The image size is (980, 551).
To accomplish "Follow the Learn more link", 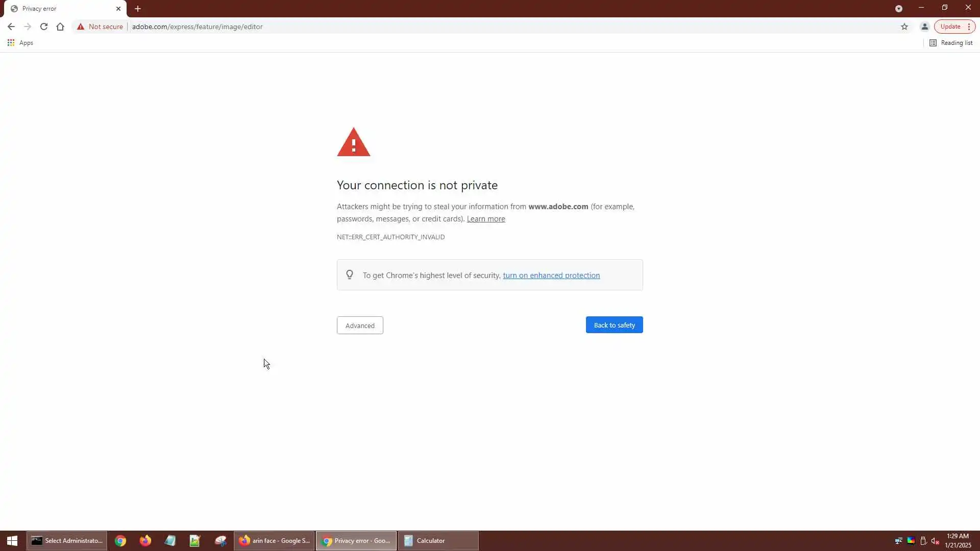I will 485,219.
